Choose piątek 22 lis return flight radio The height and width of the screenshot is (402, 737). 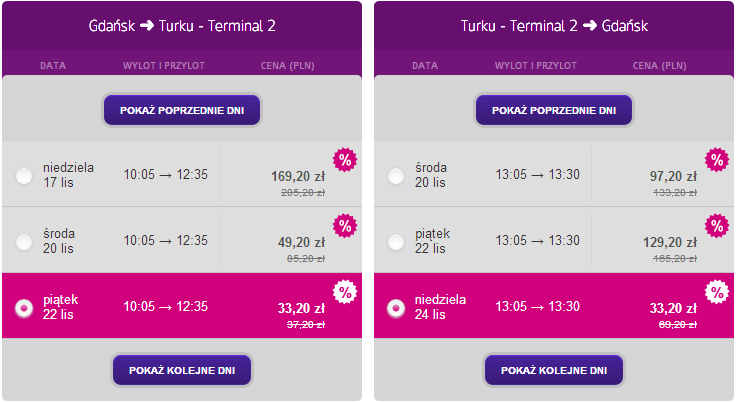[x=396, y=241]
